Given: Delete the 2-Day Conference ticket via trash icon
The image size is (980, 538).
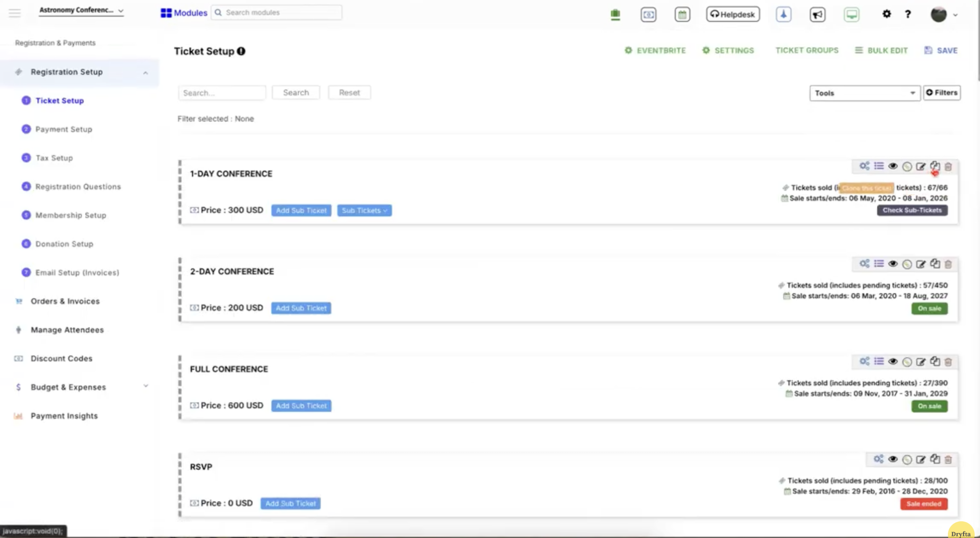Looking at the screenshot, I should 948,264.
